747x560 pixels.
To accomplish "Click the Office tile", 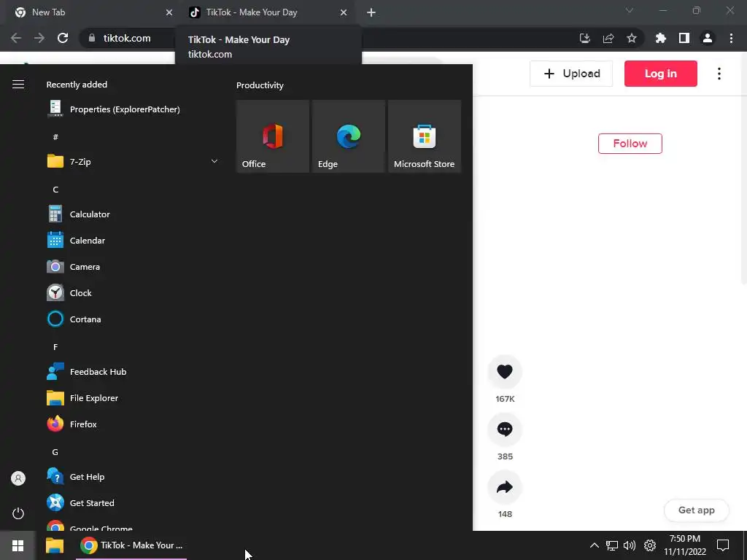I will 273,136.
